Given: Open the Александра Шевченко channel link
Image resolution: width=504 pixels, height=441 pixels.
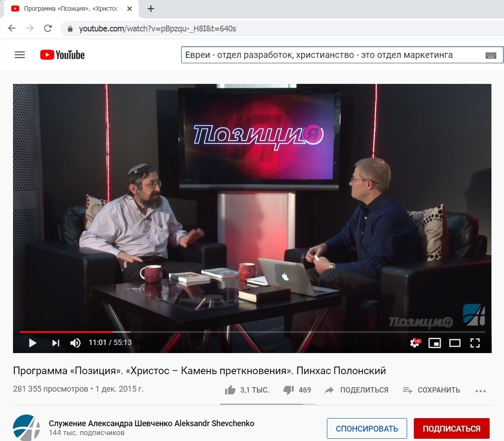Looking at the screenshot, I should click(152, 424).
